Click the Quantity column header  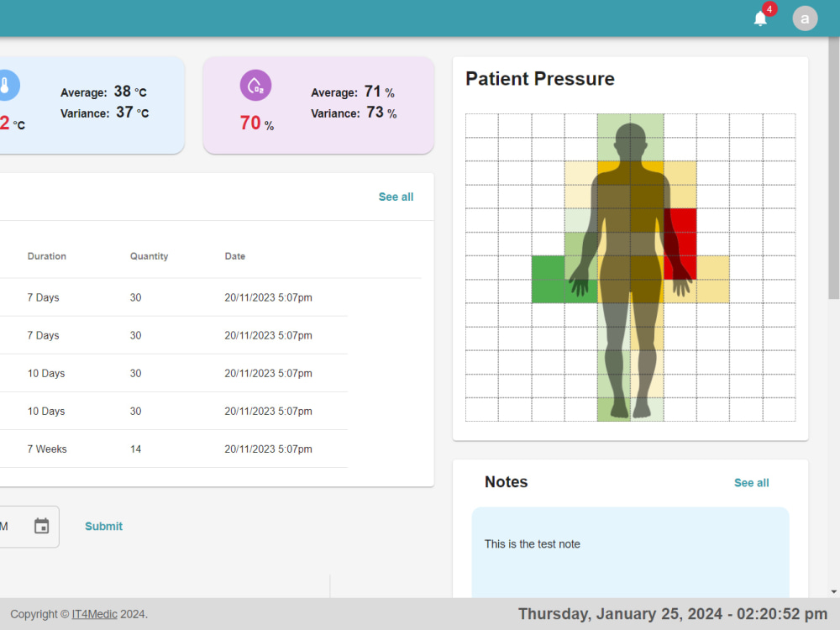[x=149, y=256]
